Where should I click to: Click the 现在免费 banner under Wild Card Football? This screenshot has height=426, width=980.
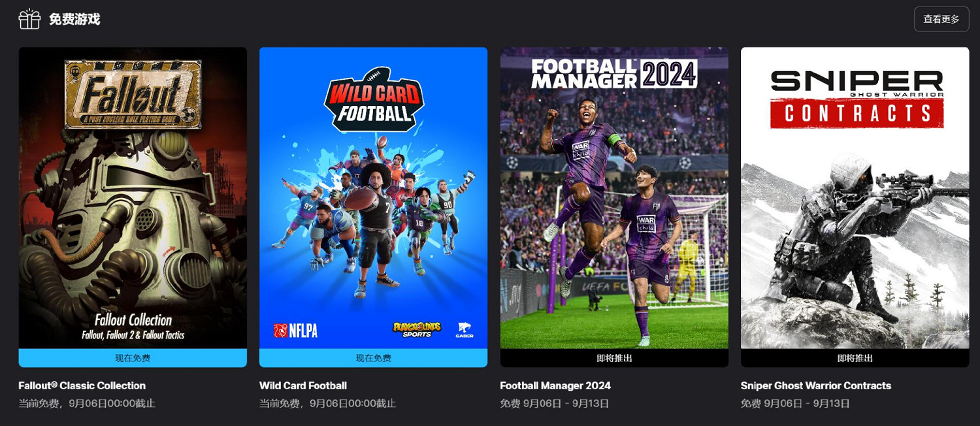pos(373,358)
